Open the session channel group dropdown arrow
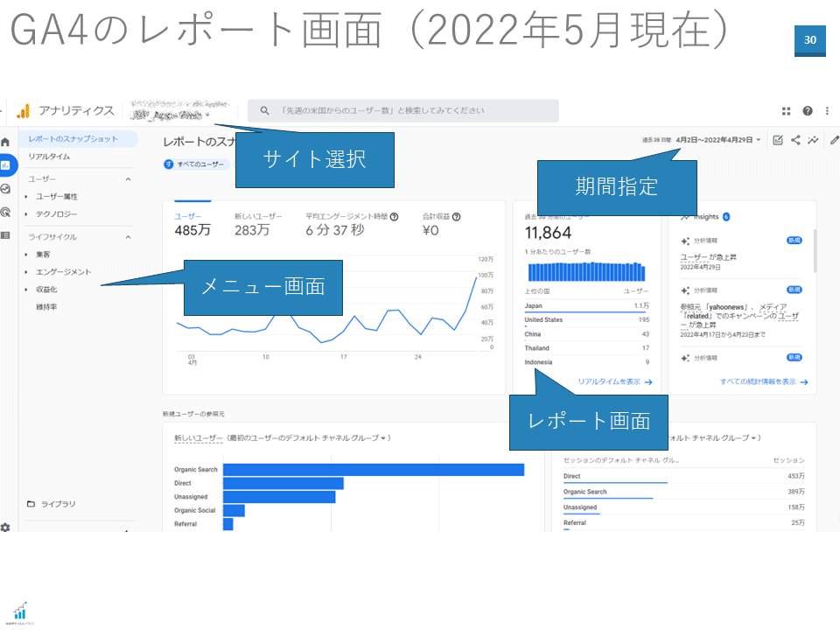 pyautogui.click(x=753, y=438)
